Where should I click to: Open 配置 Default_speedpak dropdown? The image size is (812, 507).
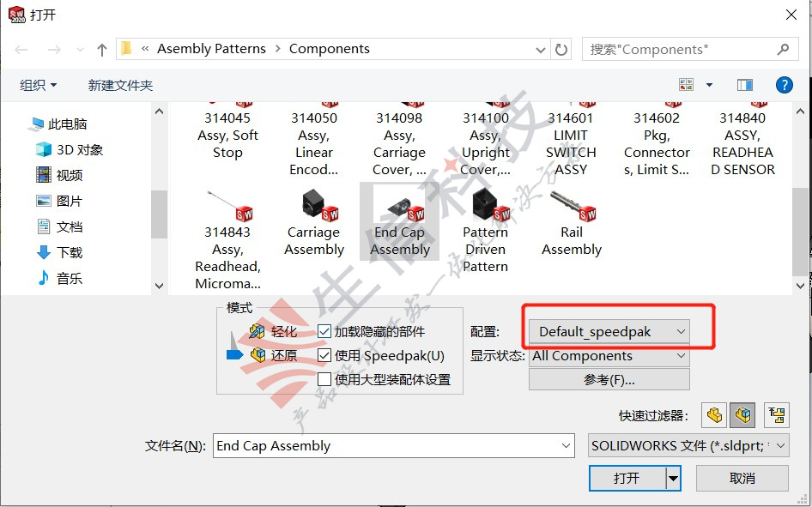tap(609, 331)
